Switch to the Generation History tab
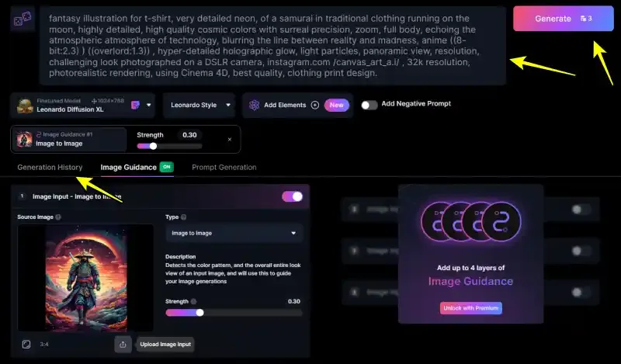Image resolution: width=621 pixels, height=364 pixels. tap(50, 167)
